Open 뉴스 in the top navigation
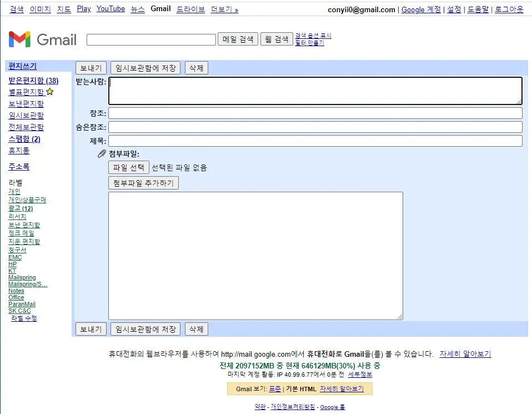Image resolution: width=532 pixels, height=414 pixels. 138,9
